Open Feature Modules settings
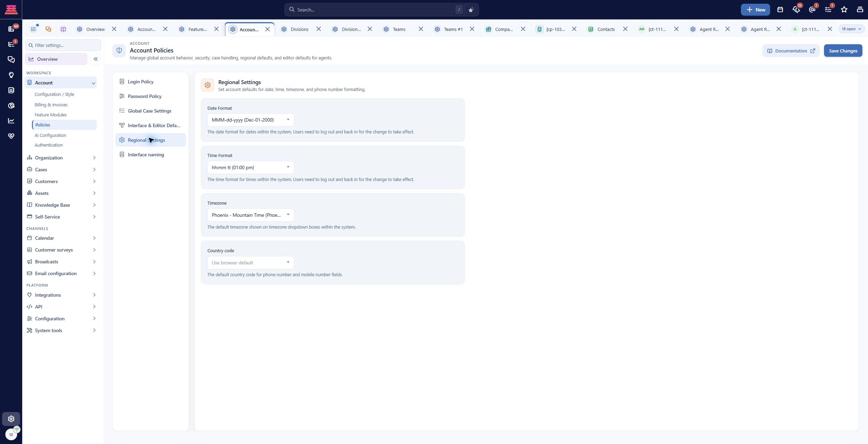Screen dimensions: 868x444 tap(51, 115)
